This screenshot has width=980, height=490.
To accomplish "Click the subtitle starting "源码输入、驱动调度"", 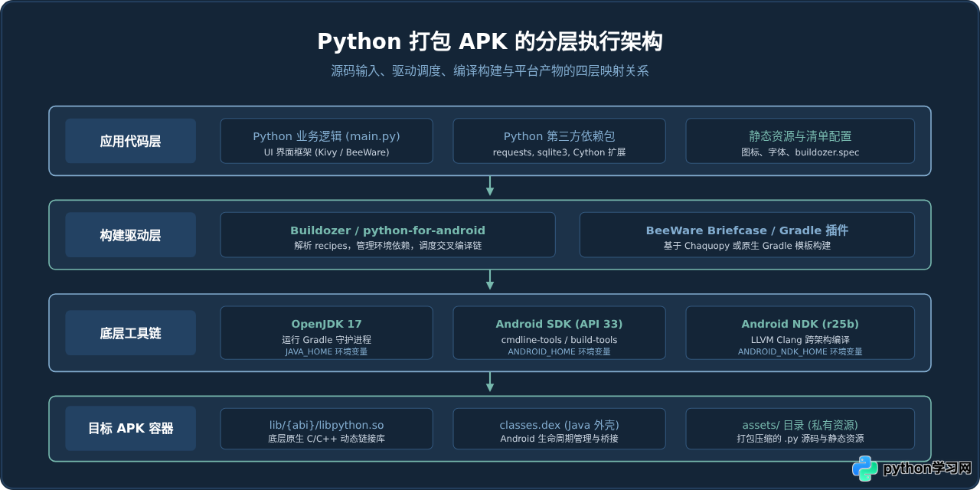I will click(x=490, y=70).
